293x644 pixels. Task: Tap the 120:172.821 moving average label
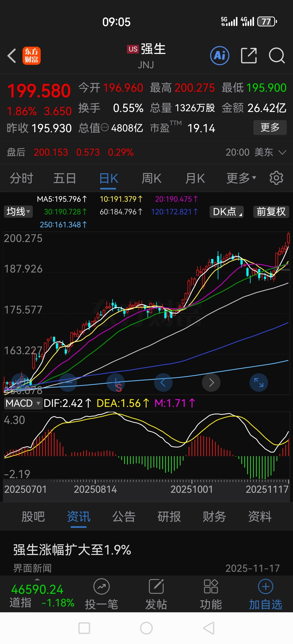coord(174,212)
